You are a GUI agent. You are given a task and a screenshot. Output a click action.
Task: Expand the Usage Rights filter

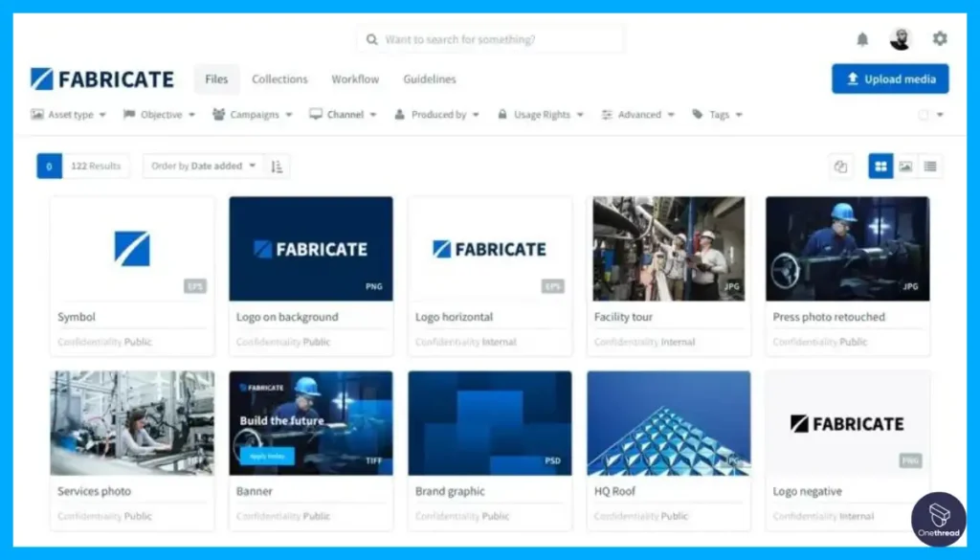tap(541, 114)
